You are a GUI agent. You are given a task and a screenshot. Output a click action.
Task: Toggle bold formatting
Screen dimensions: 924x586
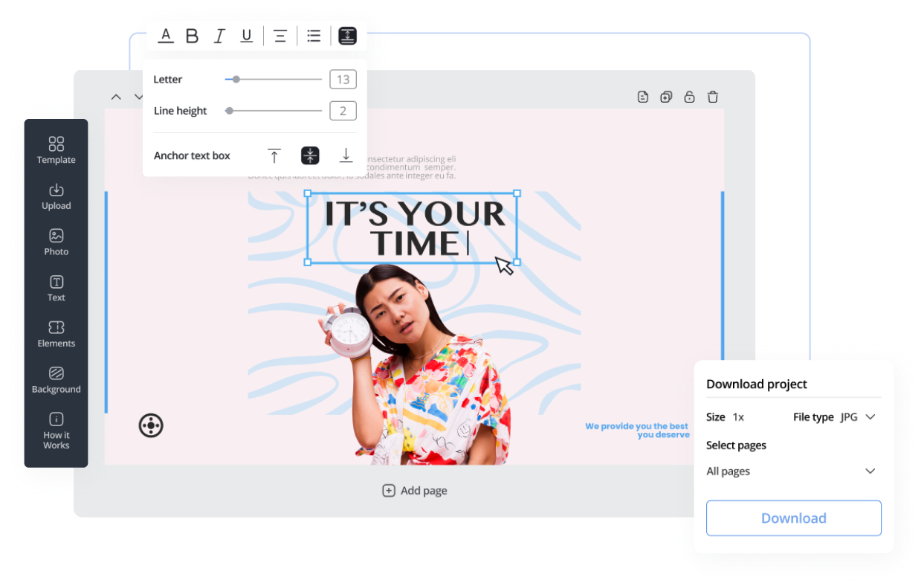coord(192,36)
